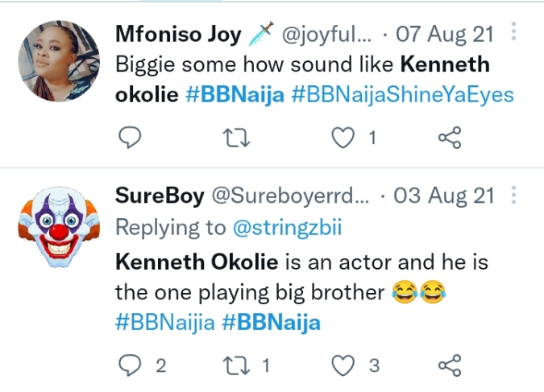Click #BBNaija hashtag in first tweet

tap(234, 94)
